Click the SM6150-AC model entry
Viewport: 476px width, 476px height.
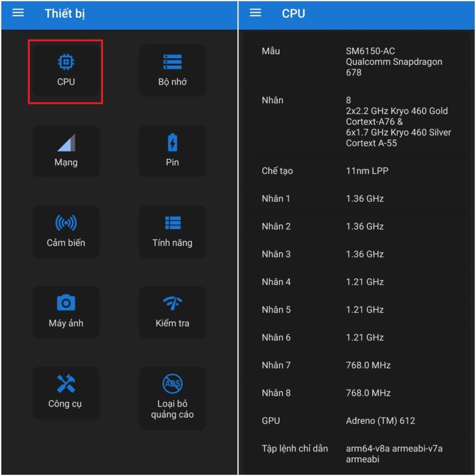point(357,61)
